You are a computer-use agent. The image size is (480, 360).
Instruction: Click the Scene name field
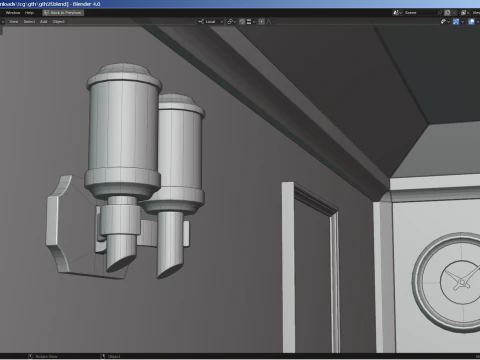(419, 13)
